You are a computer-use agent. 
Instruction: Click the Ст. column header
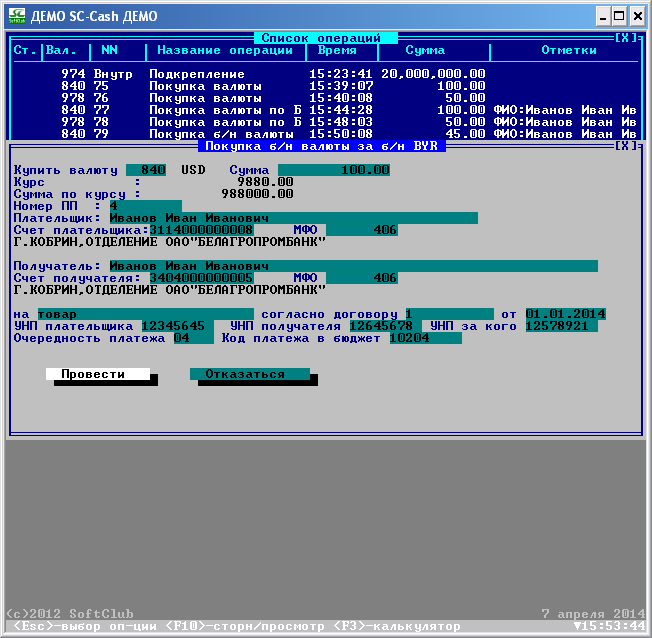[x=25, y=50]
